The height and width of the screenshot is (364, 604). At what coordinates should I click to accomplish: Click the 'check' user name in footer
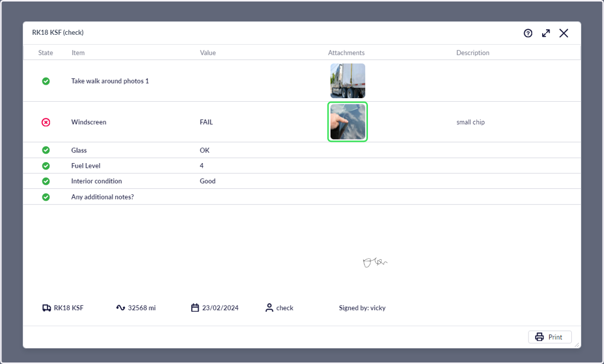[285, 308]
